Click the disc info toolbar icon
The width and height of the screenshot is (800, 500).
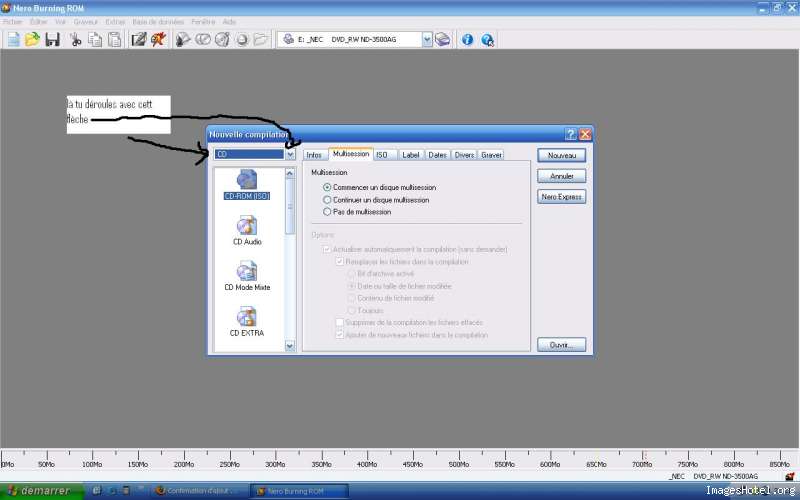[222, 39]
